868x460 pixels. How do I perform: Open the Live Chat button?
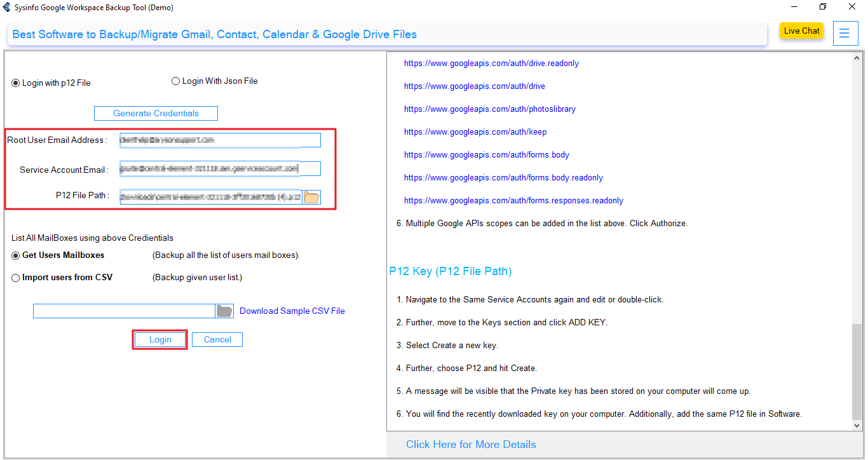pos(801,31)
